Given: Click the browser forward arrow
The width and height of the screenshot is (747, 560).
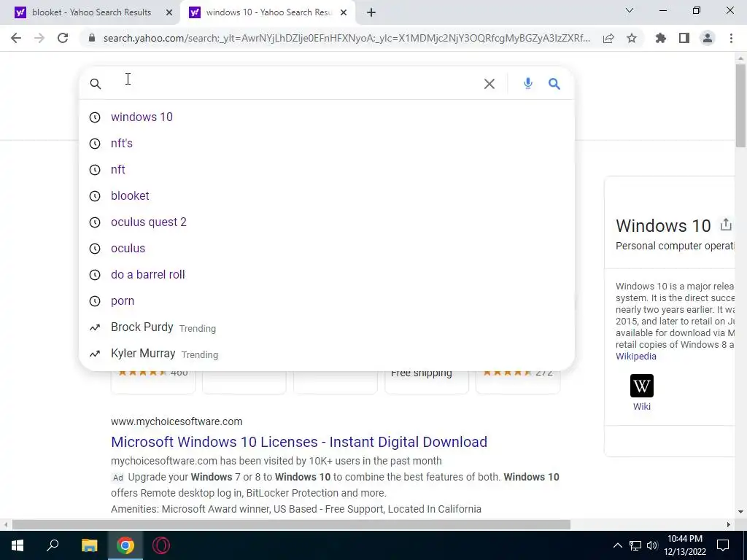Looking at the screenshot, I should [39, 38].
